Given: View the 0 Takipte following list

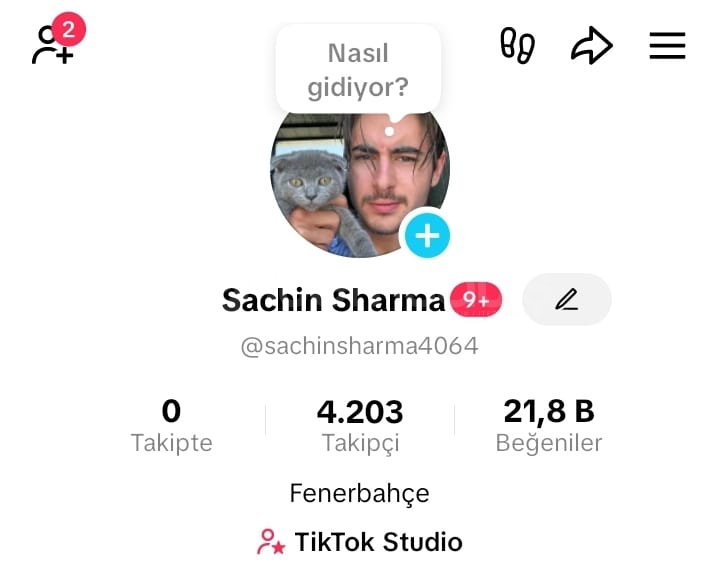Looking at the screenshot, I should 171,426.
